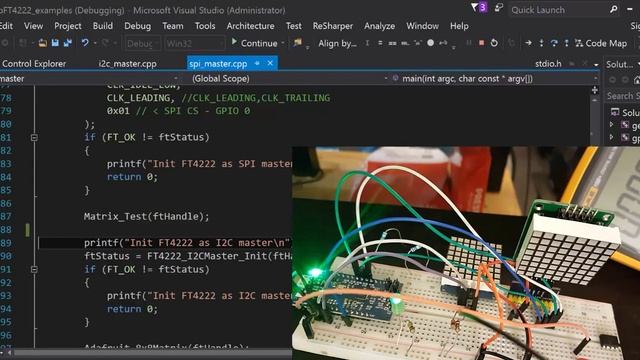Click the Open File folder icon
Screen dimensions: 640x360
42,43
